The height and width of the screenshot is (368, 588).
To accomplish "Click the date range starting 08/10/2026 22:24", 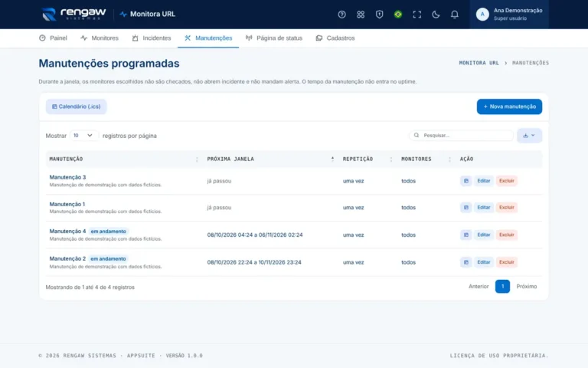I will coord(254,262).
